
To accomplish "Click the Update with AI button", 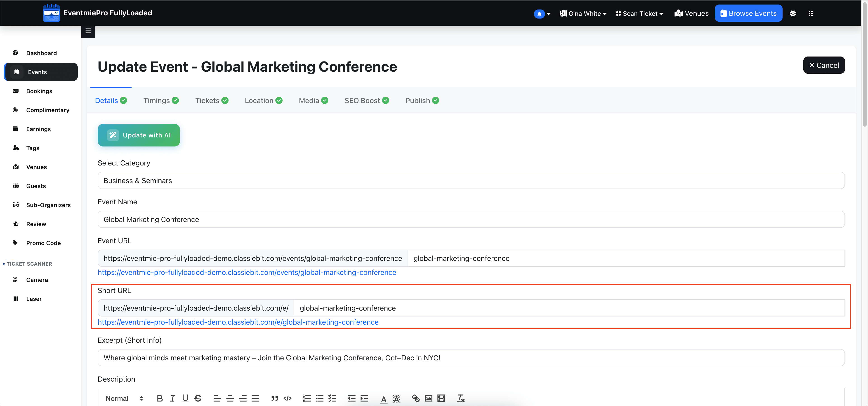I will tap(139, 135).
